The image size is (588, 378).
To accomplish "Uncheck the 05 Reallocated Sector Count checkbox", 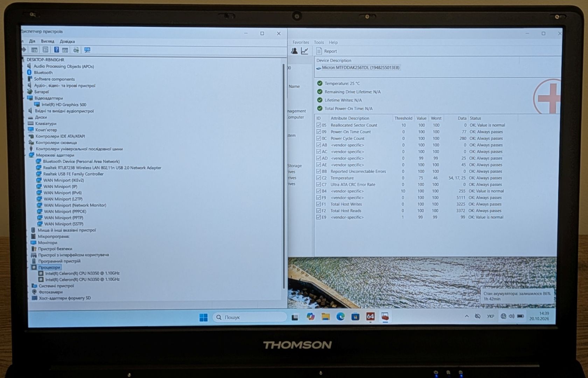I will 318,125.
